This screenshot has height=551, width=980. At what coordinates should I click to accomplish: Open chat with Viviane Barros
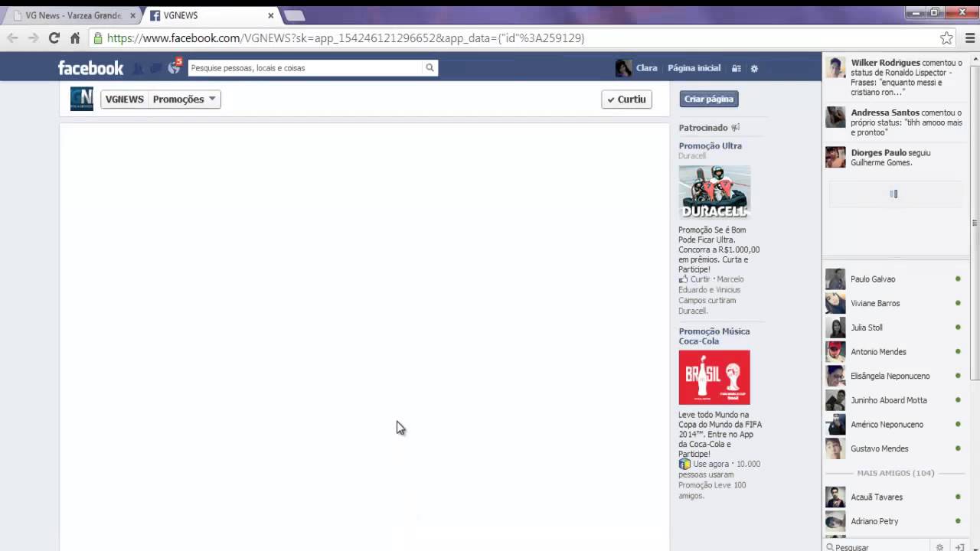[x=894, y=303]
